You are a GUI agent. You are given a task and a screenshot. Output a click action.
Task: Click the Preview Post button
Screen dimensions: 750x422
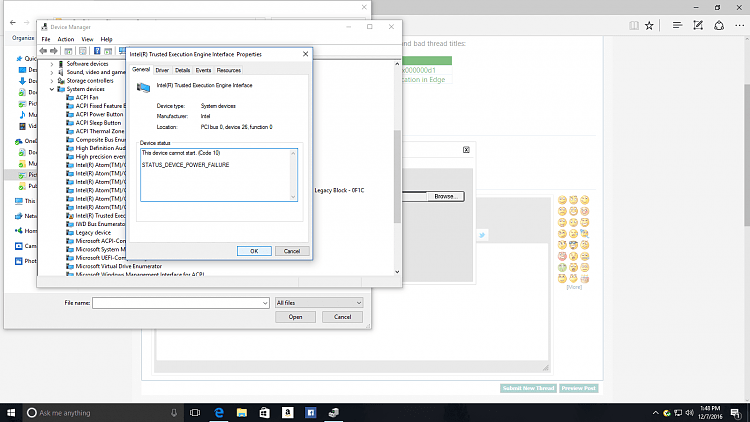coord(579,388)
